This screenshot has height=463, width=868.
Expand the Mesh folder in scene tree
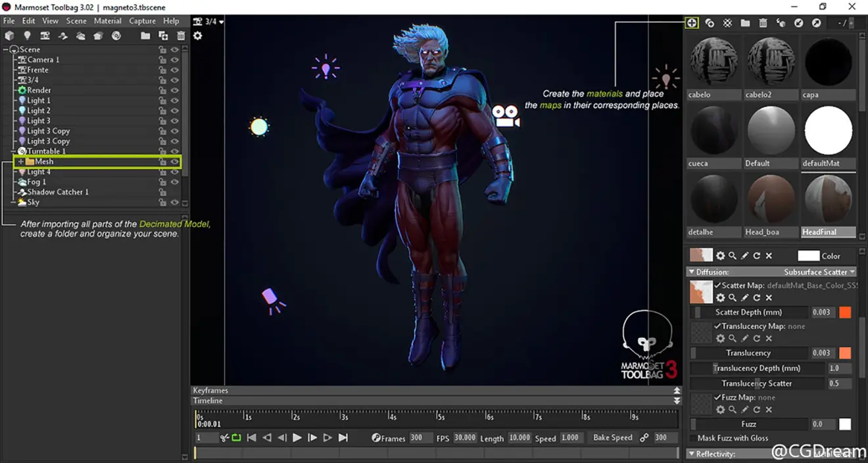pyautogui.click(x=20, y=162)
